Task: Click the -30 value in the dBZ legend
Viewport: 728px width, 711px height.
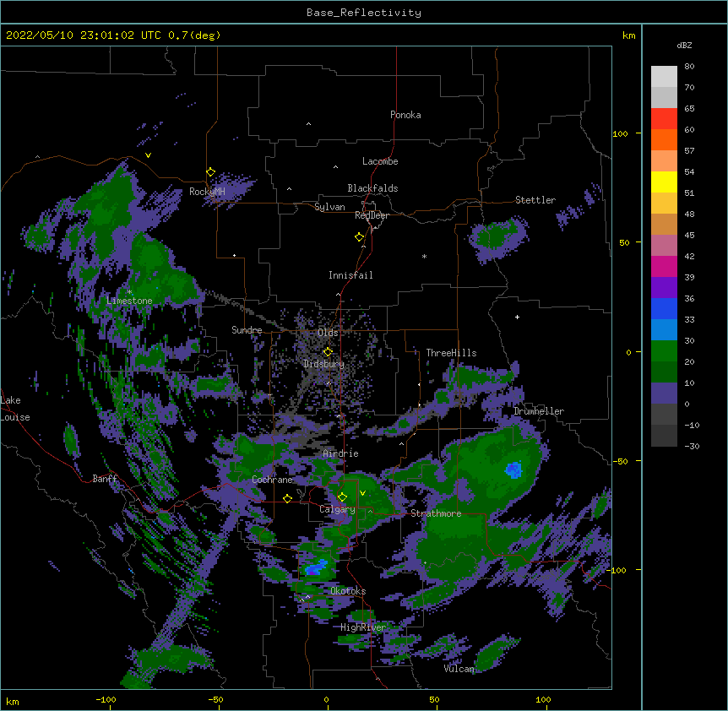Action: (692, 446)
